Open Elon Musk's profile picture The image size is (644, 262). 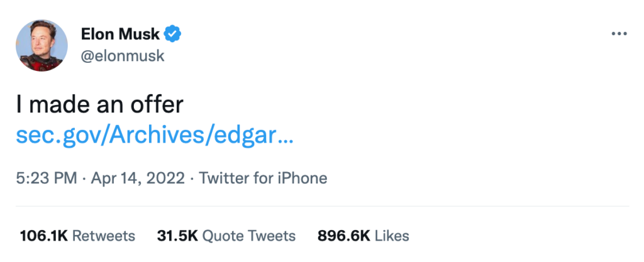point(41,45)
